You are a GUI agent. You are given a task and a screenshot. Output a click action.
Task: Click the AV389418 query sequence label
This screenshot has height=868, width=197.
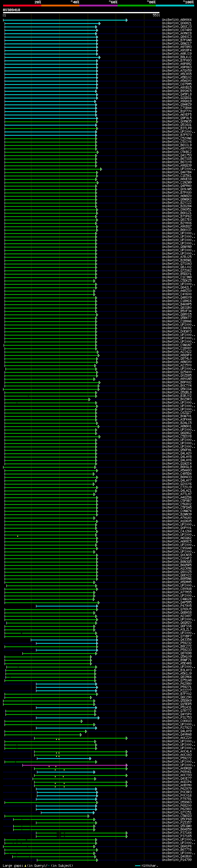pyautogui.click(x=11, y=10)
